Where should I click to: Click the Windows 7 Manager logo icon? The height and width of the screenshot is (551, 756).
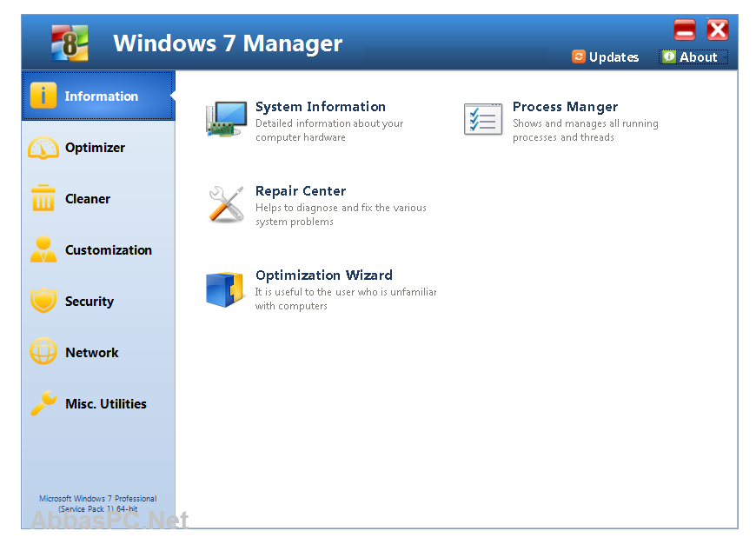tap(70, 43)
